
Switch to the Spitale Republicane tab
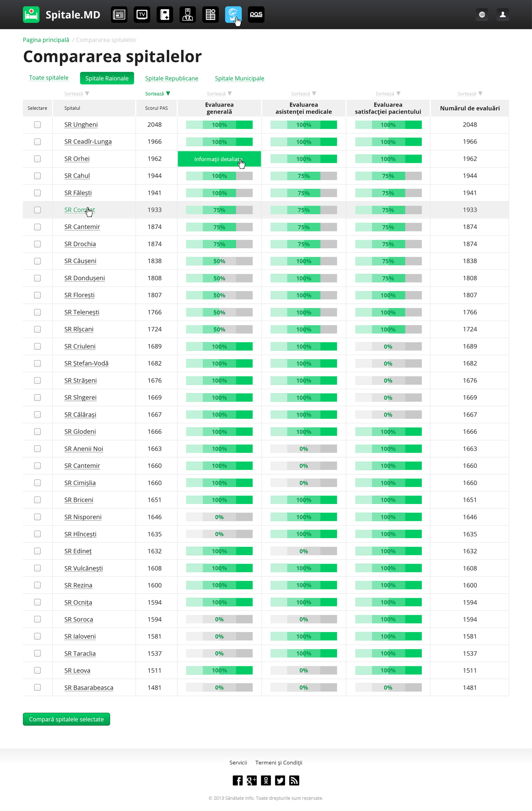172,78
